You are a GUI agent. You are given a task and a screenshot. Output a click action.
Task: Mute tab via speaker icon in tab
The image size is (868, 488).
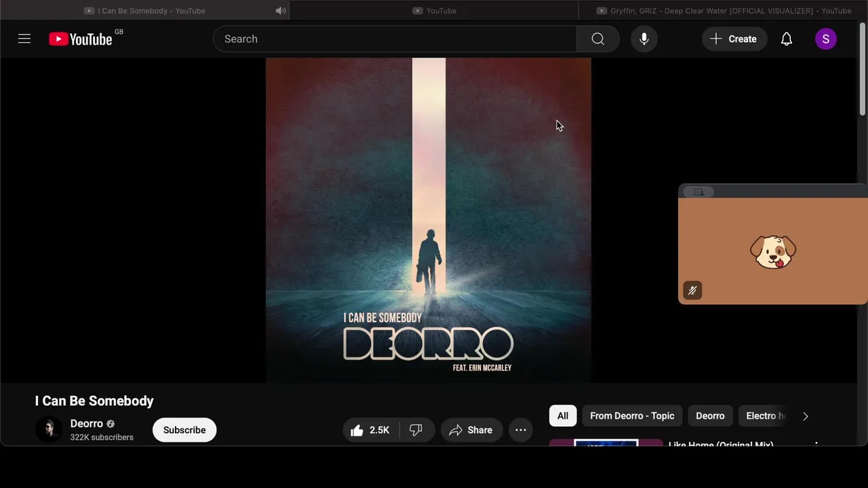click(280, 10)
